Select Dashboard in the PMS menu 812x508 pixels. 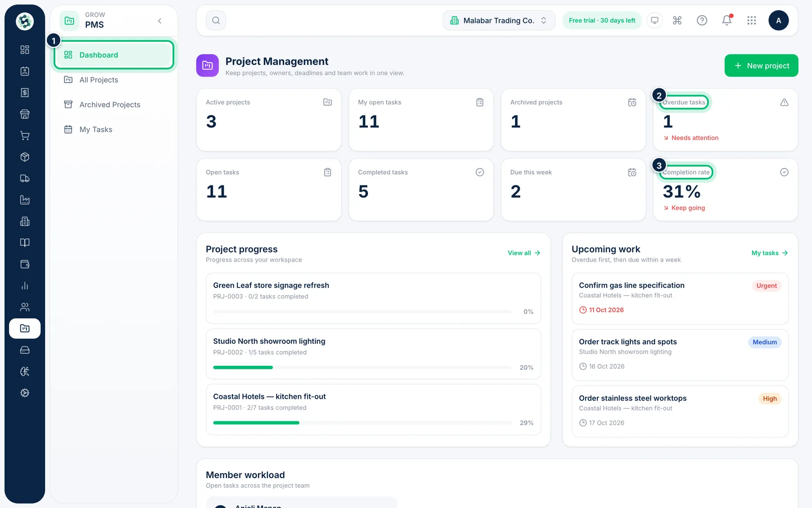click(x=114, y=55)
